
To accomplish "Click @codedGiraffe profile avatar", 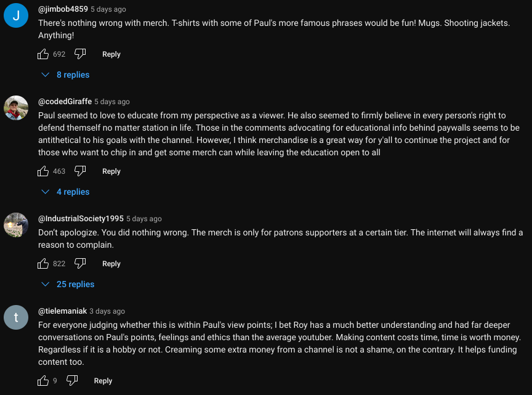I will point(16,108).
